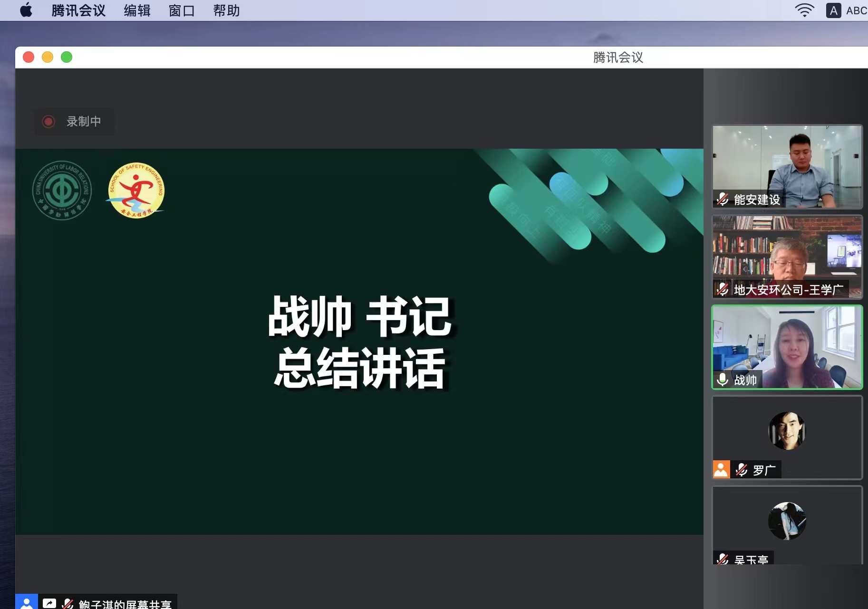The image size is (868, 609).
Task: Click the Wi-Fi status icon
Action: pos(804,10)
